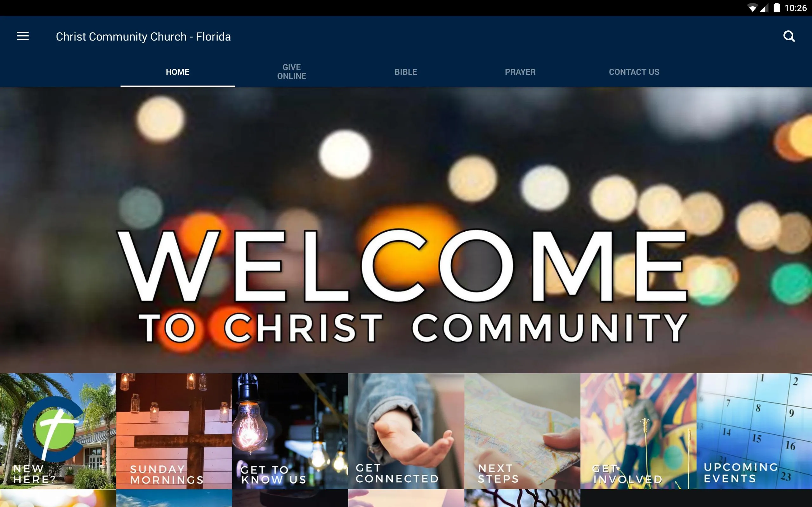Click the search icon
This screenshot has height=507, width=812.
pyautogui.click(x=789, y=35)
